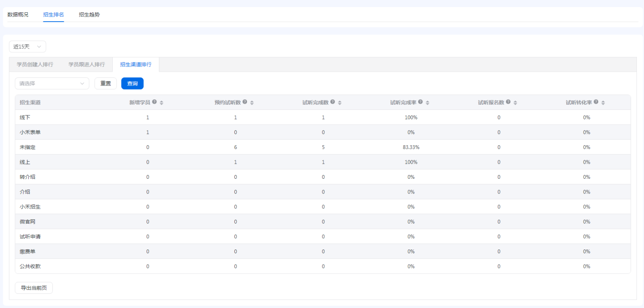The height and width of the screenshot is (308, 644).
Task: Select 学员创建人排行 sub-tab
Action: [x=35, y=65]
